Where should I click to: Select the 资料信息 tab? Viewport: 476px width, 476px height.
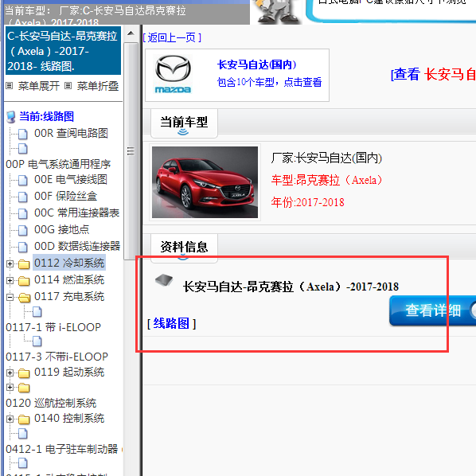point(184,248)
